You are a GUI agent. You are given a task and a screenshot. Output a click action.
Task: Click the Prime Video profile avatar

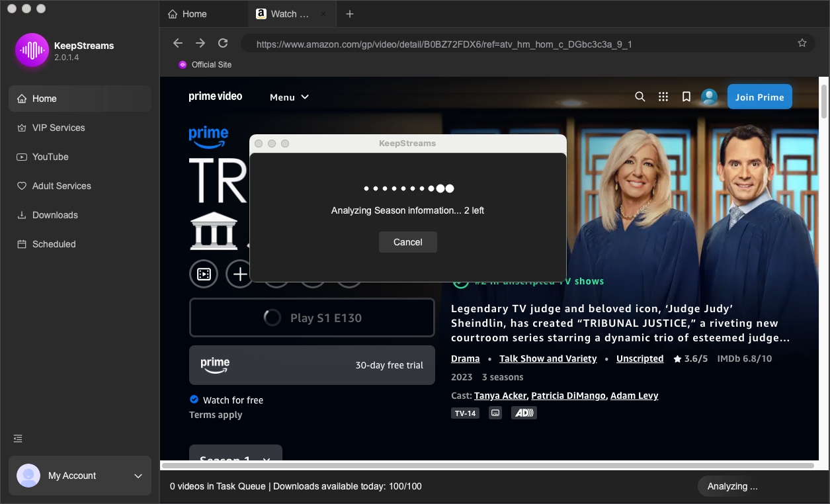coord(709,97)
